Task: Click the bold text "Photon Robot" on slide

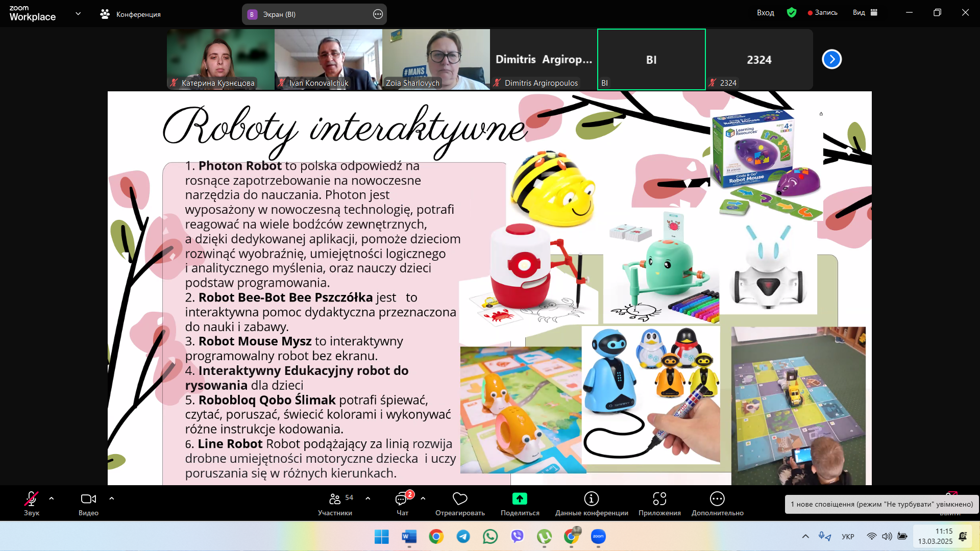Action: click(240, 166)
